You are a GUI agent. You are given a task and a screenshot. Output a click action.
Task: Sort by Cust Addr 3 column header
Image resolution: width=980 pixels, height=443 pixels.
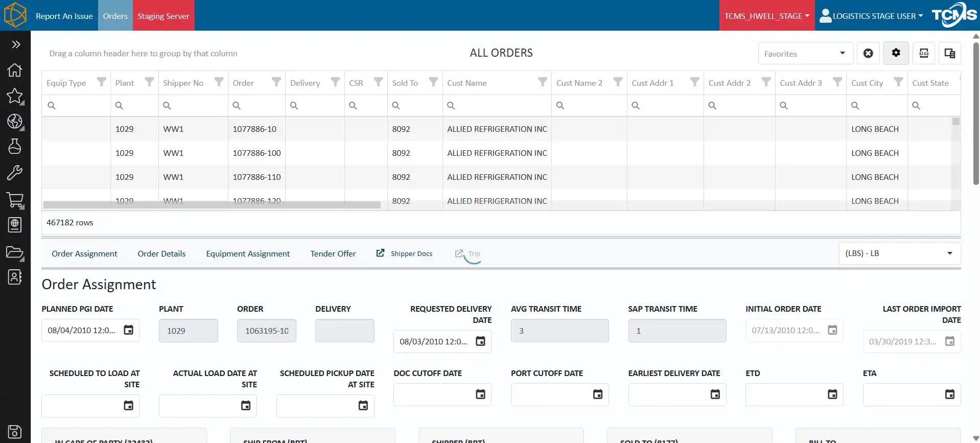[801, 83]
